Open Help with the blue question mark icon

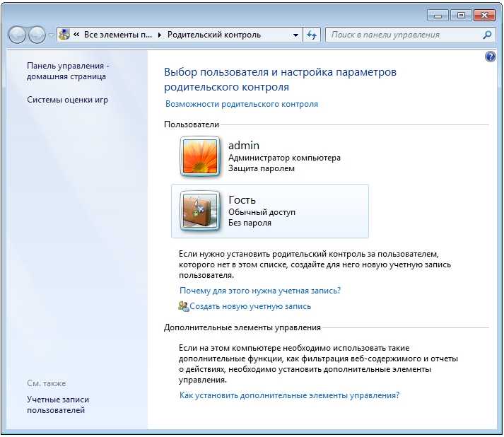tap(490, 57)
